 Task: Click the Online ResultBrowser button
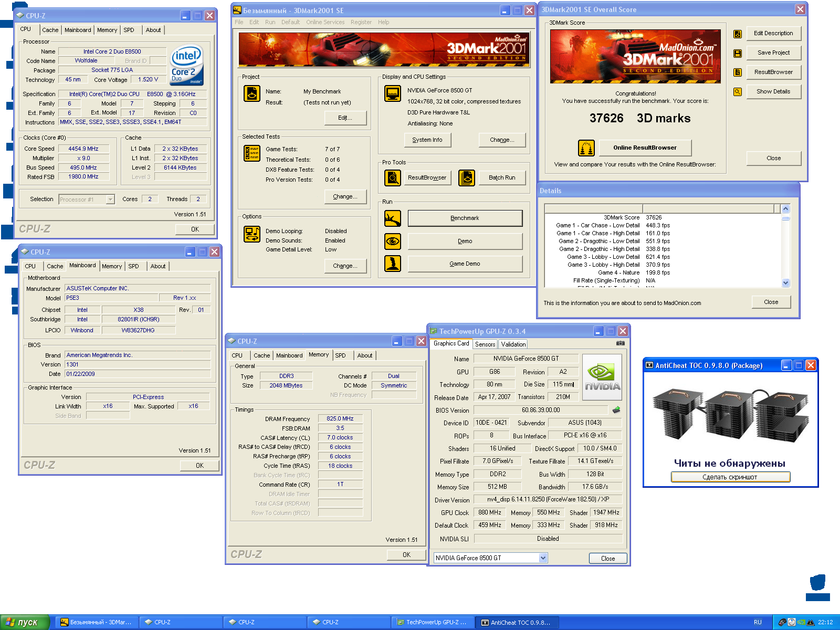645,148
